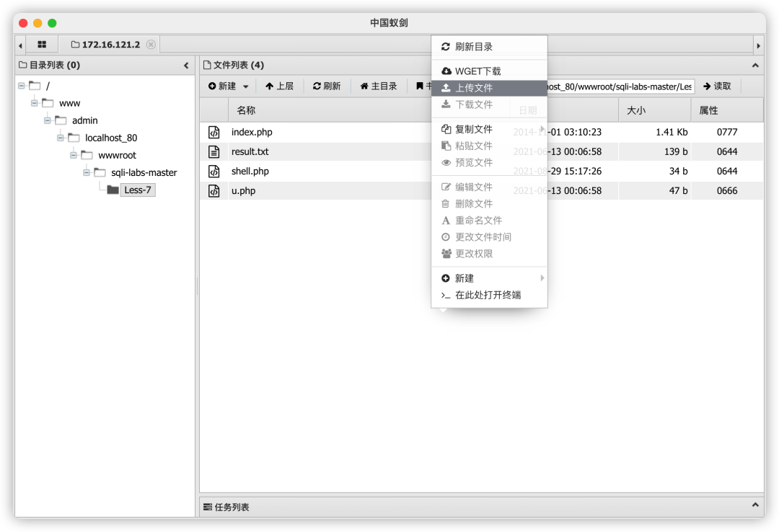This screenshot has height=532, width=779.
Task: Click the 0666 permission value
Action: point(727,191)
